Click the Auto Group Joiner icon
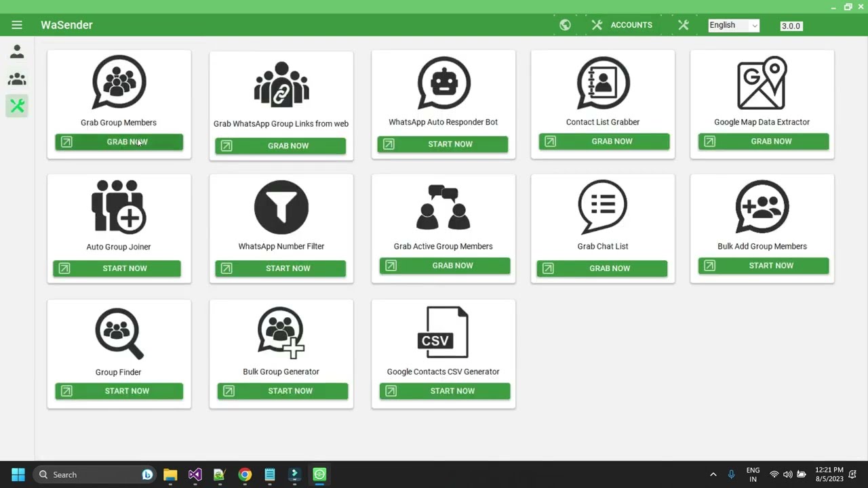 point(119,207)
